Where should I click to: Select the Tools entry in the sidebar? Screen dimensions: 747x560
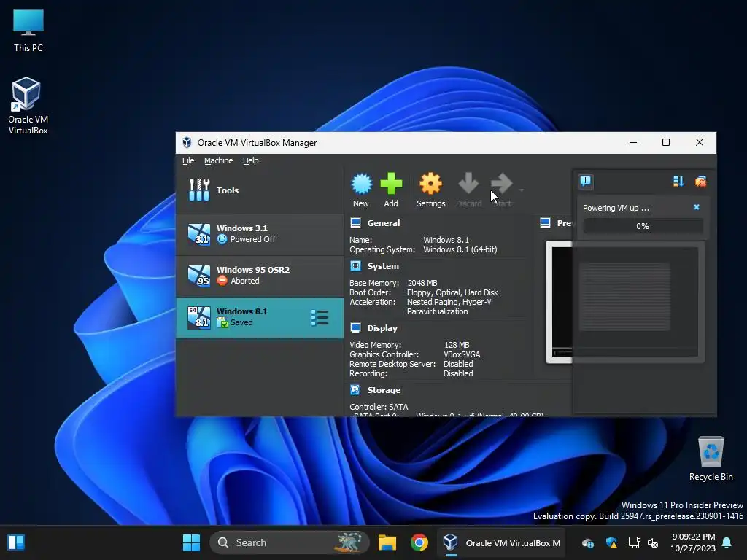coord(260,190)
